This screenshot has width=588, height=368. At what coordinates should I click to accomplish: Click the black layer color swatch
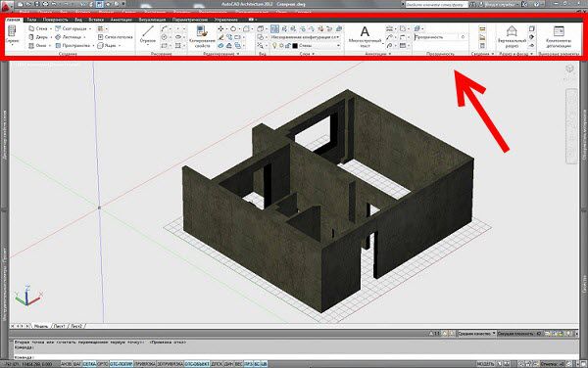tap(295, 46)
